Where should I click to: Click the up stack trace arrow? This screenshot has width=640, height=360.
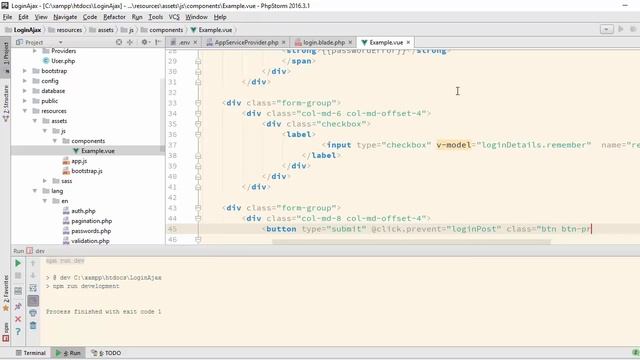tap(33, 263)
